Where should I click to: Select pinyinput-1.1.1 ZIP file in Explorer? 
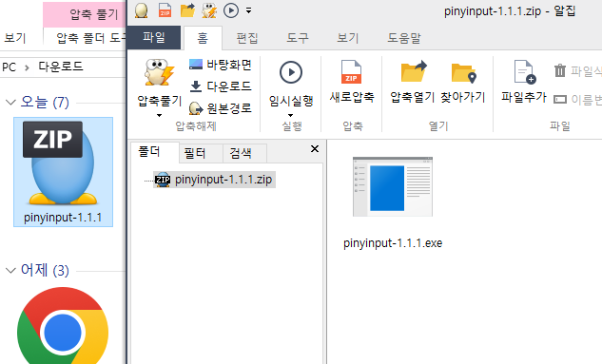[64, 172]
